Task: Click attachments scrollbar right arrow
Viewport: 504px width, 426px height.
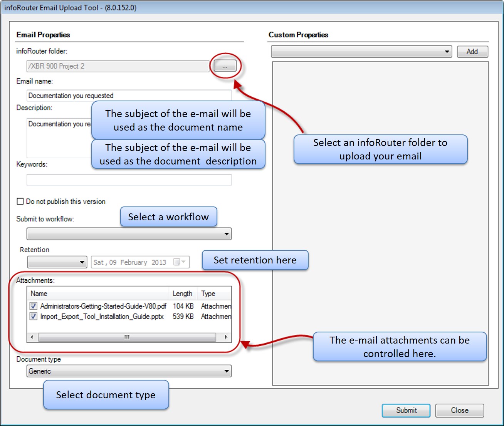Action: click(x=226, y=337)
